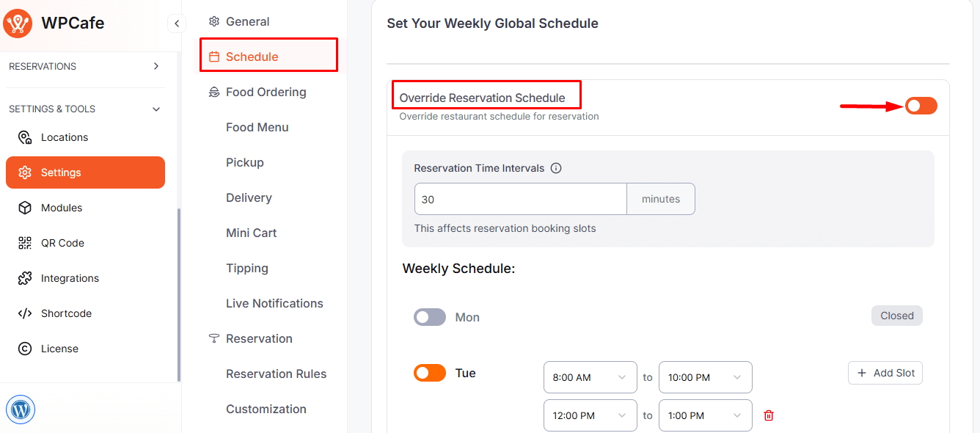Click the Reservation Time Intervals input field
The height and width of the screenshot is (433, 980).
pos(520,199)
